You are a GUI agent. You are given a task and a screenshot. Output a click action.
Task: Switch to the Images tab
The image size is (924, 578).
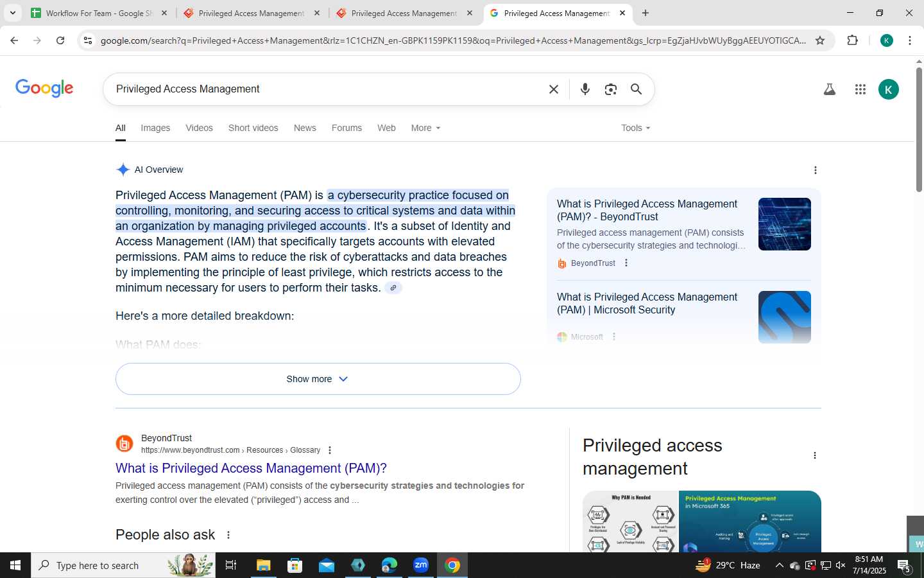click(x=155, y=128)
